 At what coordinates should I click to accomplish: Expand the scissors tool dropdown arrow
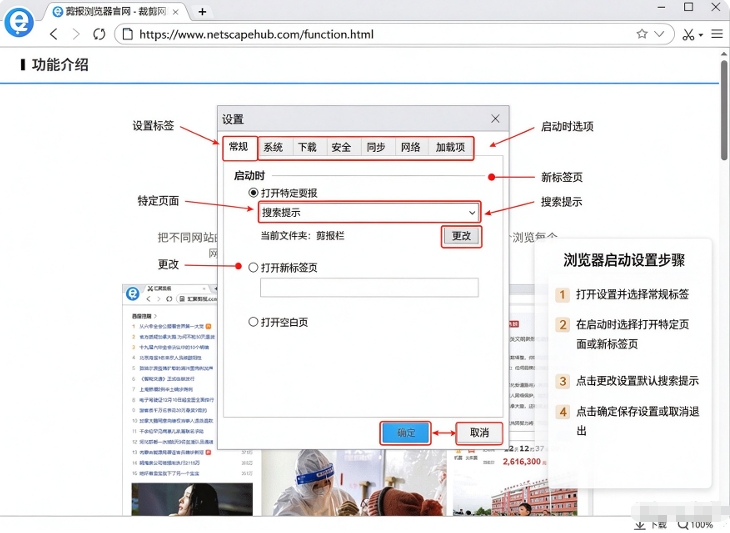[701, 35]
